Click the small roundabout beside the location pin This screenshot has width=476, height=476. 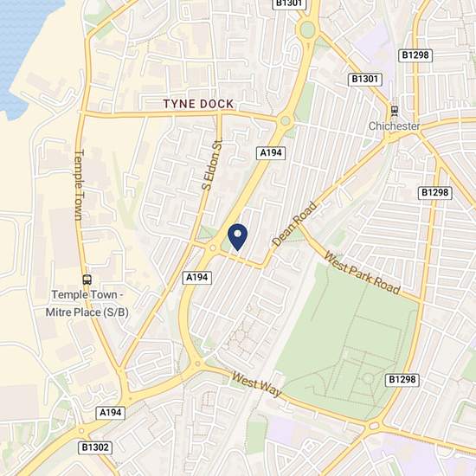tap(213, 248)
